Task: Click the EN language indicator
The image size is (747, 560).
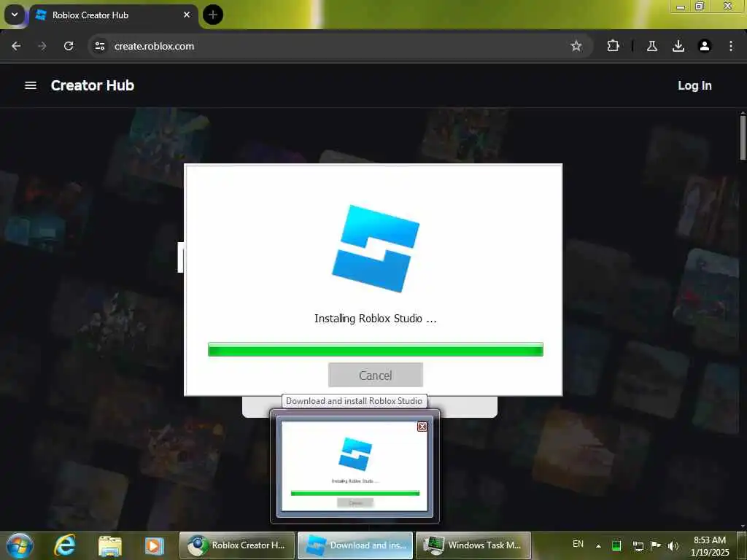Action: point(578,544)
